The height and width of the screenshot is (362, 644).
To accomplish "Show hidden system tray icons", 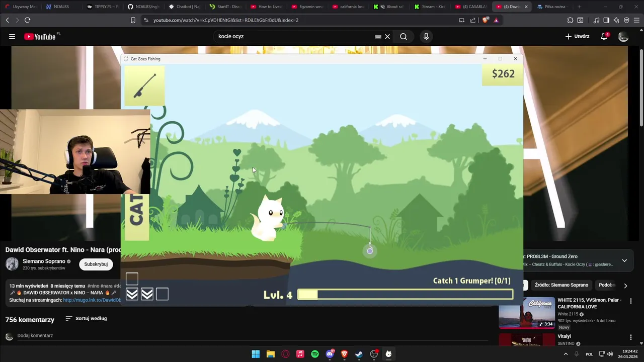I will [566, 354].
